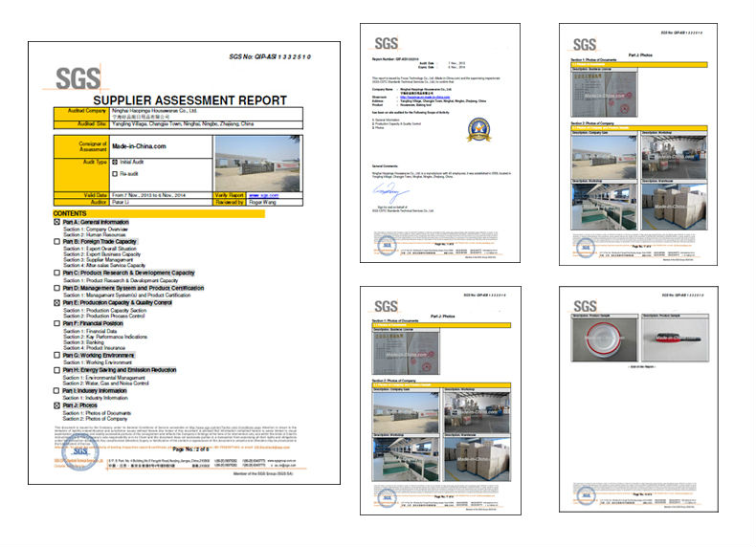The image size is (756, 547).
Task: Click the auditor name Peter Li
Action: tap(121, 203)
